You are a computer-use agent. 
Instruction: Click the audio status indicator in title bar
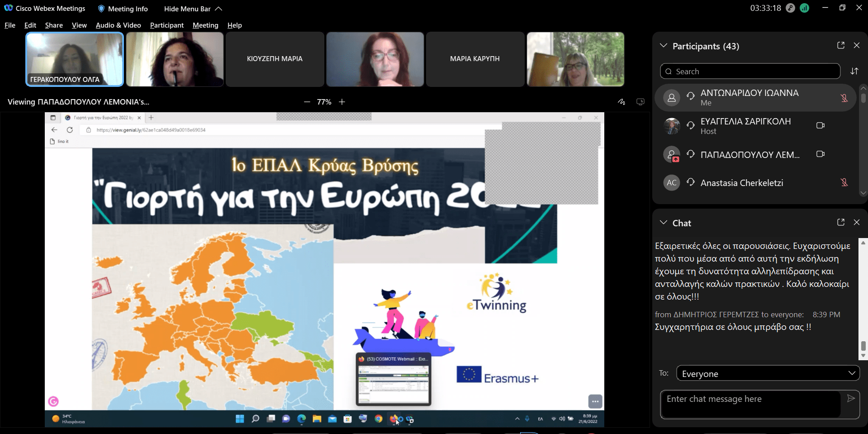[x=805, y=8]
